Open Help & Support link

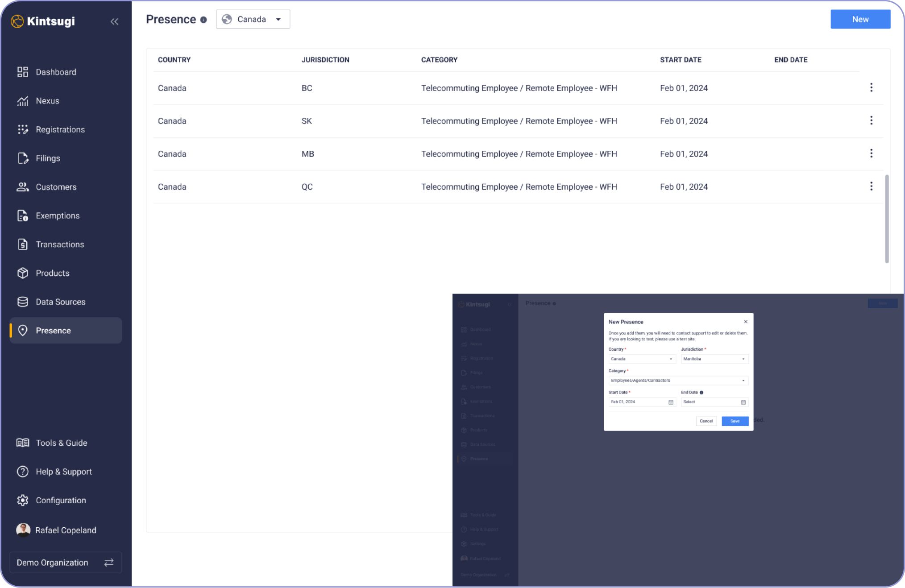(x=63, y=472)
